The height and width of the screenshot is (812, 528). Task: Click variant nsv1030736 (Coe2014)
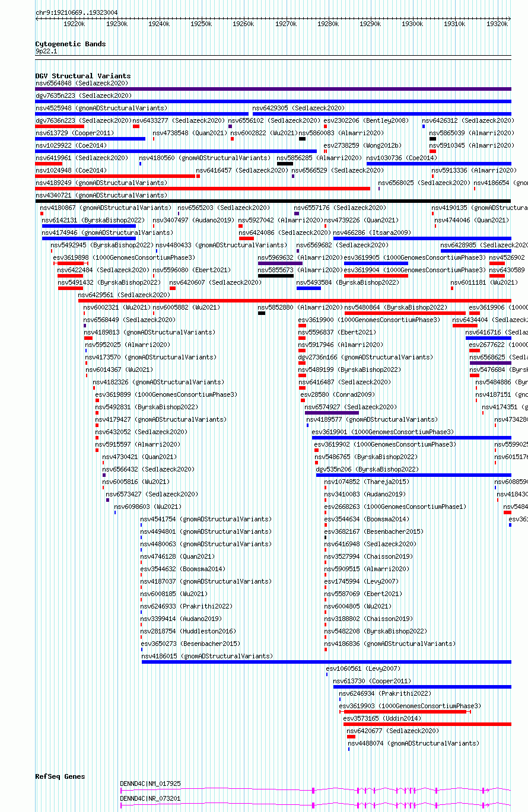[x=402, y=158]
